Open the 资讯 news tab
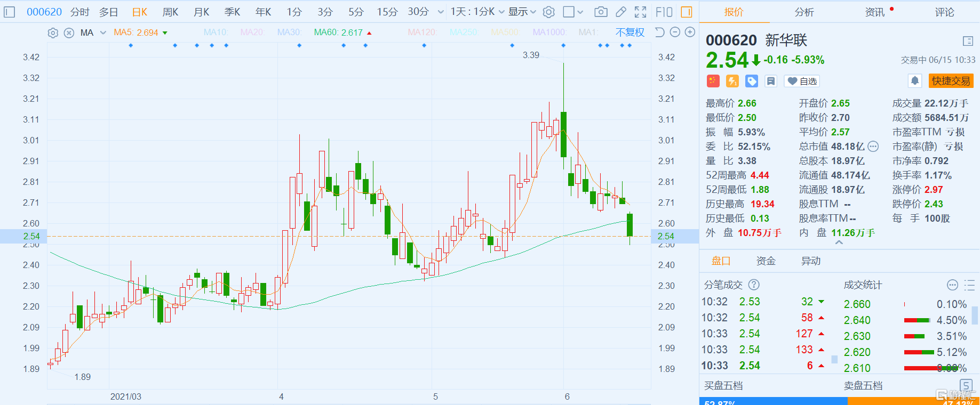The width and height of the screenshot is (980, 405). [x=874, y=12]
